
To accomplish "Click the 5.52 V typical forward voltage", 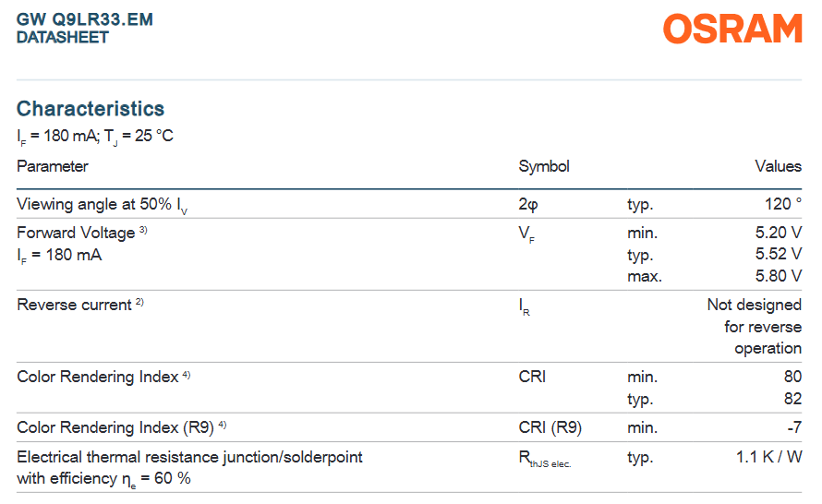I will click(x=778, y=254).
